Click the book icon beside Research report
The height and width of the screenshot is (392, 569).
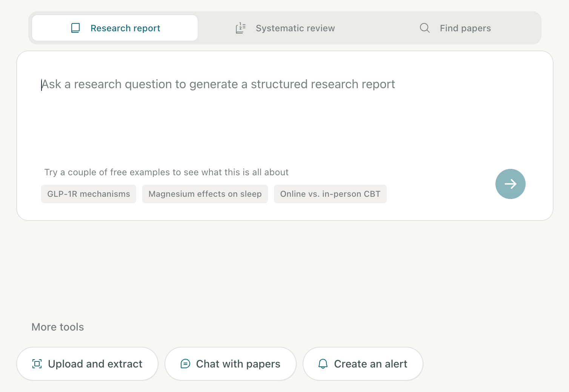click(x=75, y=28)
